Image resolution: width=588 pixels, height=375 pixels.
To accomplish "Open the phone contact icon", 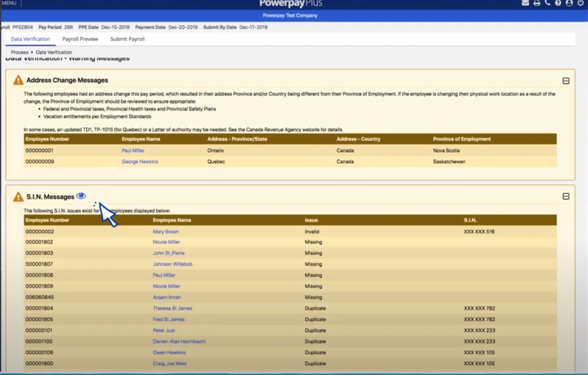I will pos(547,3).
